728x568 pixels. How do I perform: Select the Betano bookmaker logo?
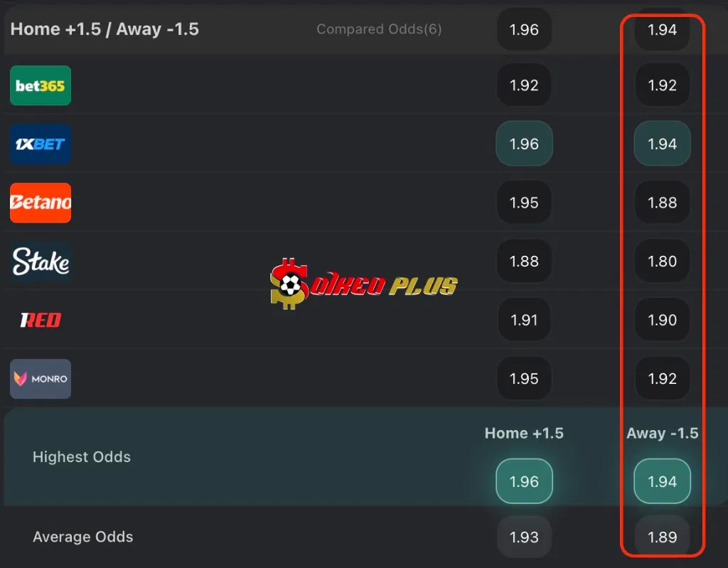pos(41,203)
